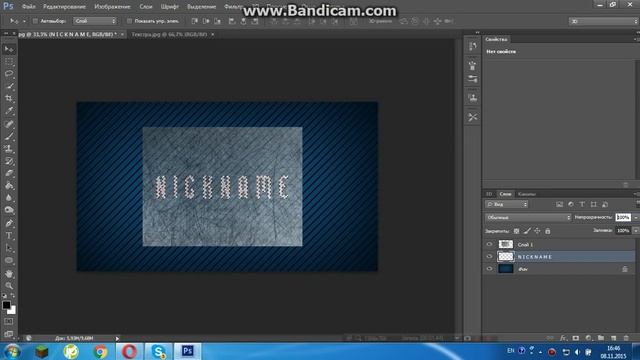This screenshot has width=640, height=360.
Task: Filter layers by pixel type
Action: (559, 204)
